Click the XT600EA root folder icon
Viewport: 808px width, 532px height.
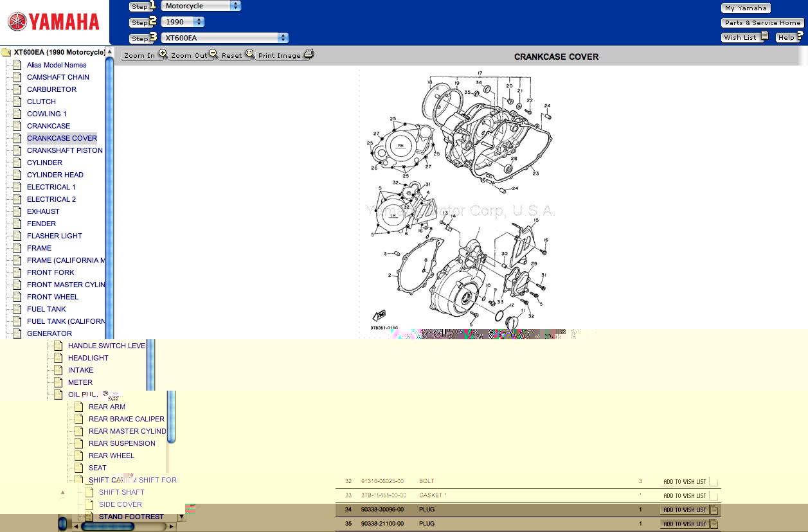(x=6, y=53)
